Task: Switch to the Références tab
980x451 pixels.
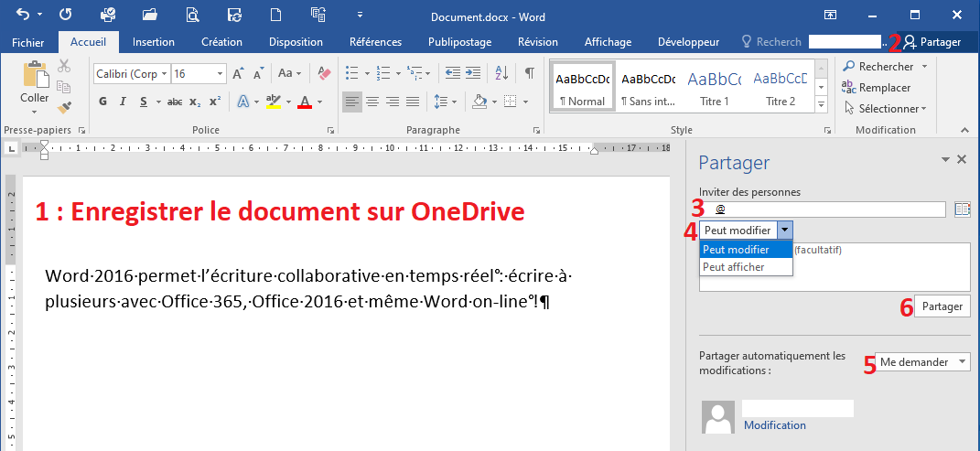Action: tap(376, 42)
